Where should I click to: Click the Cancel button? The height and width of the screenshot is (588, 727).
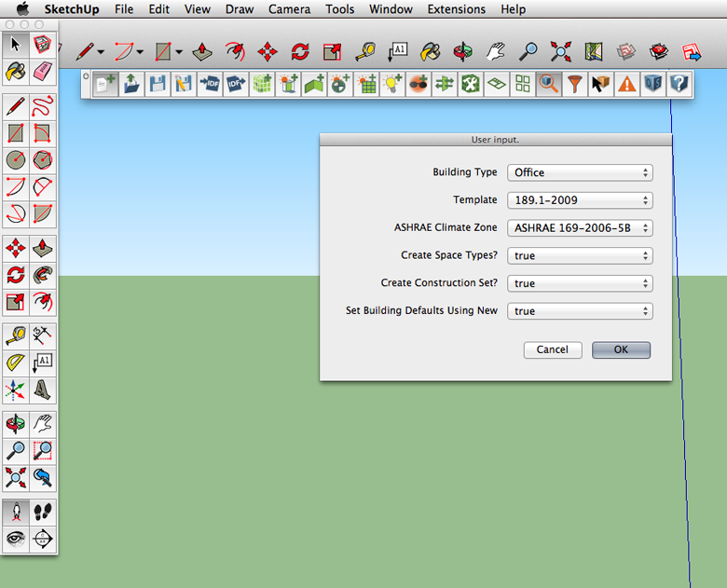552,349
